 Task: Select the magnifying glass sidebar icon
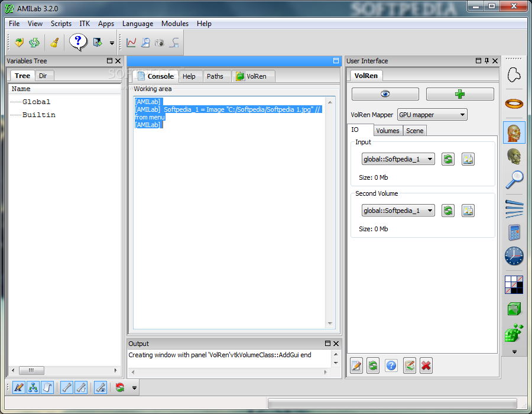coord(514,180)
